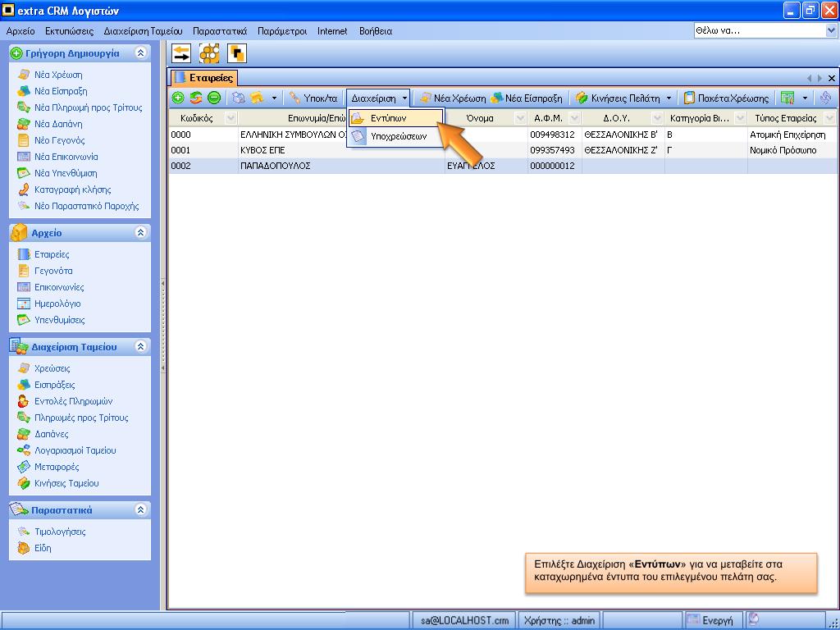Click the Μεταφορές icon in Διαχείριση Ταμείου
Image resolution: width=840 pixels, height=630 pixels.
click(24, 467)
